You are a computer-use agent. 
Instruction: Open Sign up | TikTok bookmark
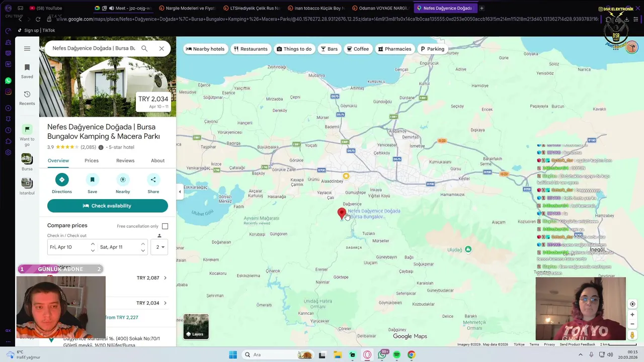pos(36,30)
